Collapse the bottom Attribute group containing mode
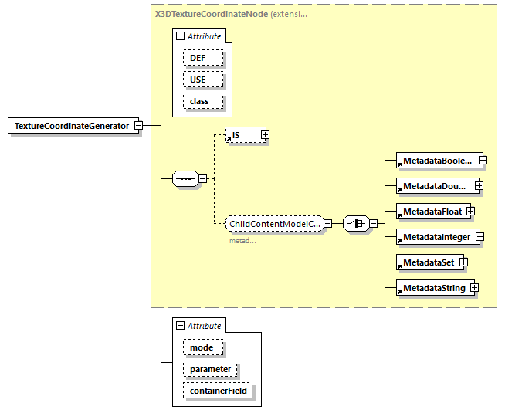The image size is (505, 420). (x=180, y=327)
